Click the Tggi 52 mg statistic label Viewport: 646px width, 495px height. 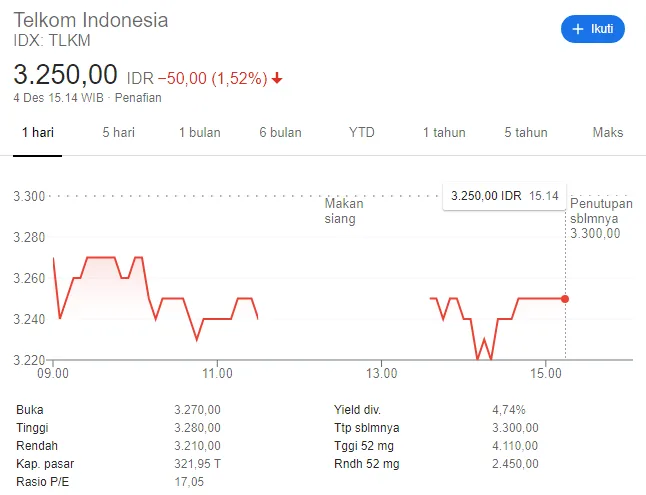pyautogui.click(x=366, y=446)
